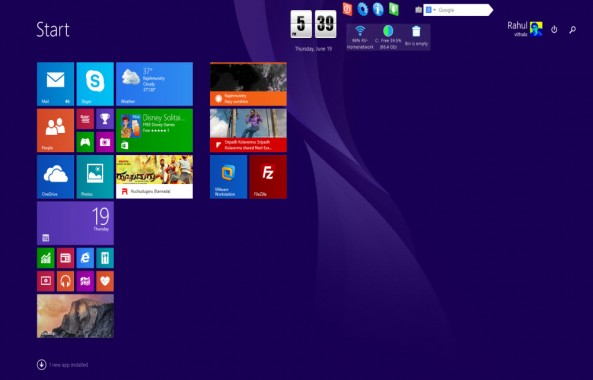Click the flip clock hour digit
Screen dimensions: 593x380
pyautogui.click(x=301, y=24)
